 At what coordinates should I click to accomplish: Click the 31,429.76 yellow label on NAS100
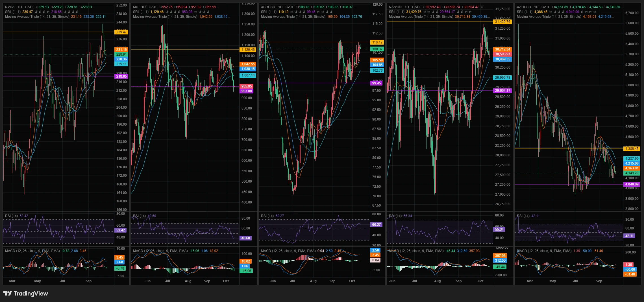coord(502,22)
